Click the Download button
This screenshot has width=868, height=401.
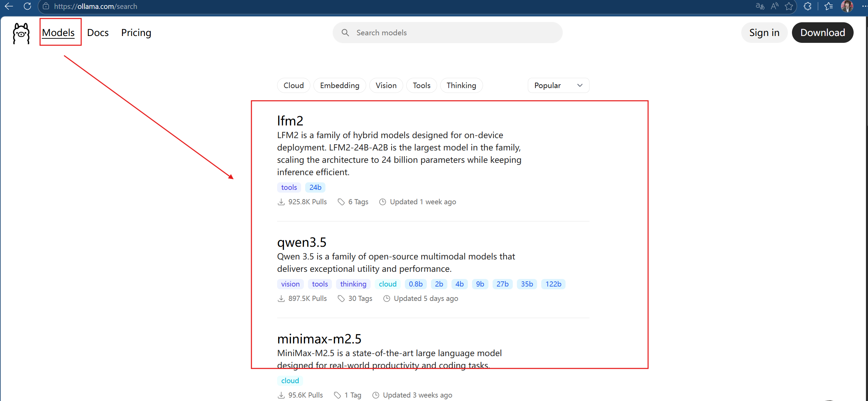click(x=822, y=33)
